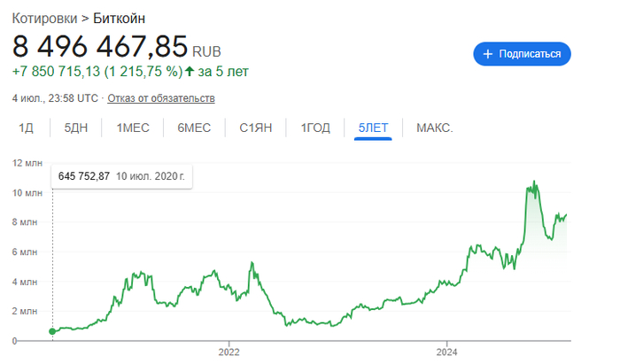
Task: Select the 5ЛЕТ range tab
Action: 373,128
